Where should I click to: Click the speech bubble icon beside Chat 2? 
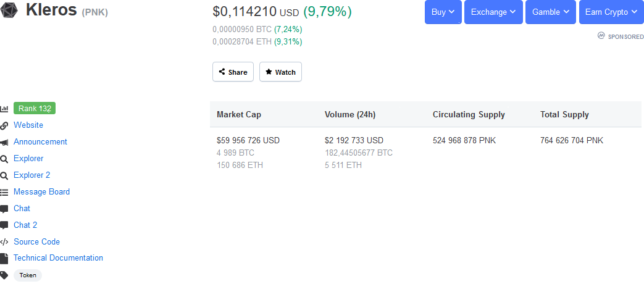[4, 225]
